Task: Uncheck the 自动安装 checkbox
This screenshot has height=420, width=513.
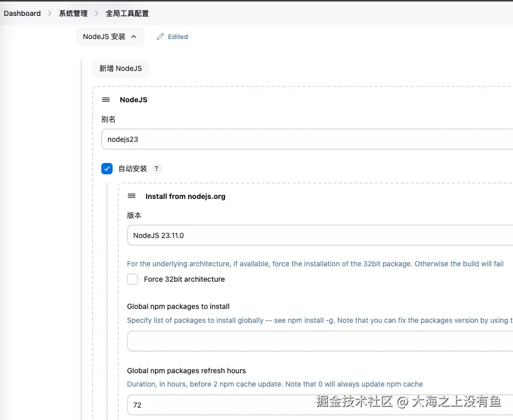Action: point(107,169)
